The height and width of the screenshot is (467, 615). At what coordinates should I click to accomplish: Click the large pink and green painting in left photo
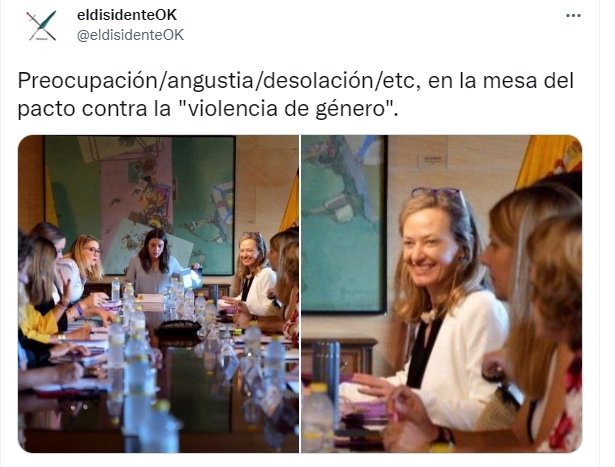click(140, 205)
